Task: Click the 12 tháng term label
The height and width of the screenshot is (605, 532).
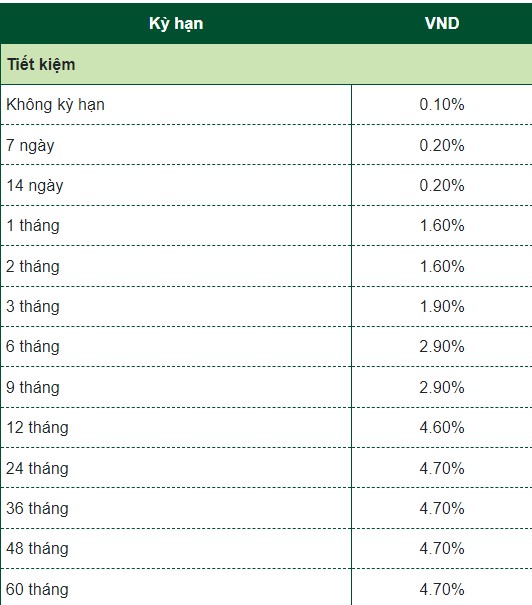Action: [37, 428]
